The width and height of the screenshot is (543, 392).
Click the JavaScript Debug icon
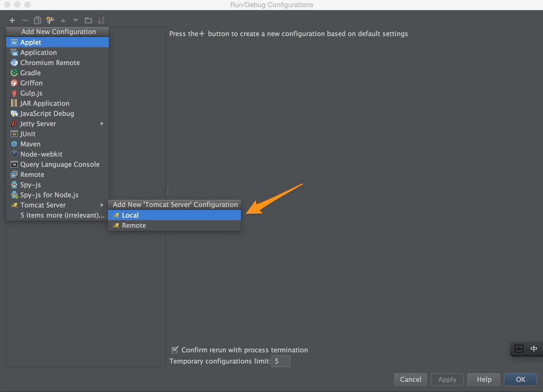14,114
